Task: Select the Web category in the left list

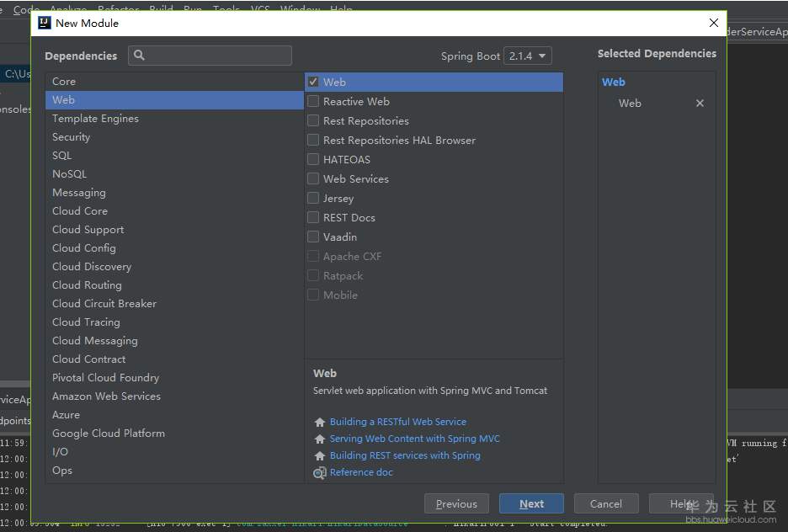Action: coord(174,100)
